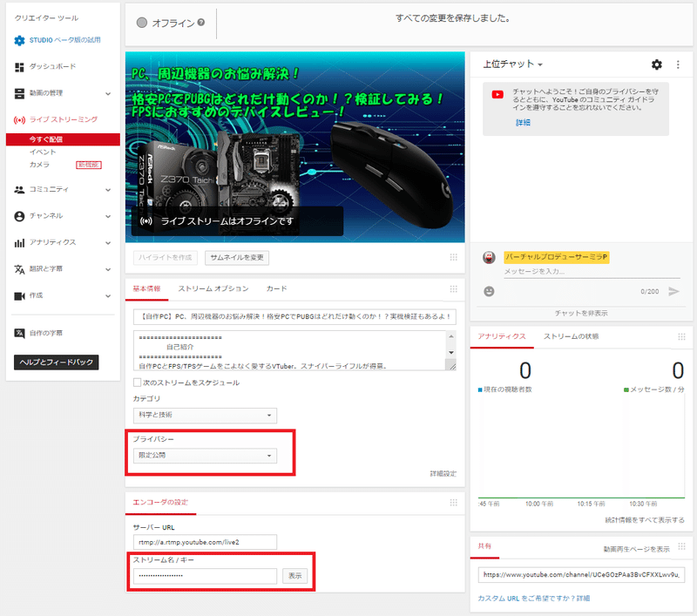Image resolution: width=697 pixels, height=616 pixels.
Task: Click the 動画の管理 video manager icon
Action: click(19, 93)
